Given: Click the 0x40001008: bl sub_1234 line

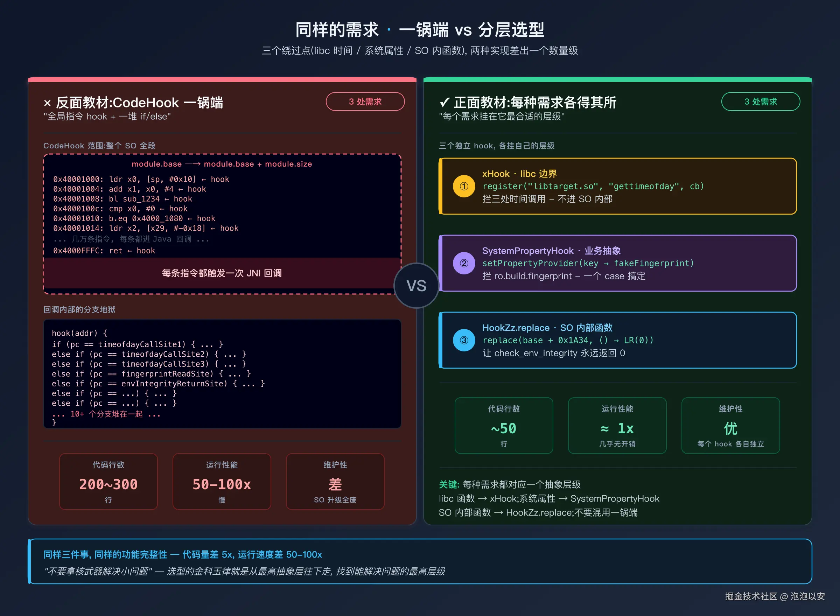Looking at the screenshot, I should click(x=122, y=199).
